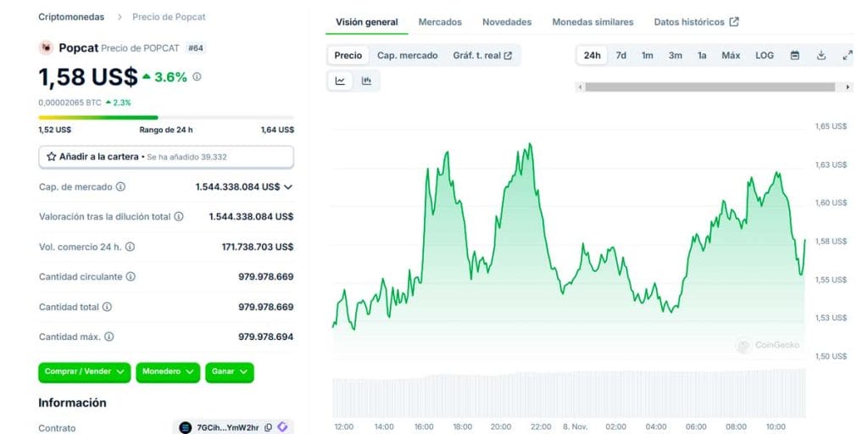868x434 pixels.
Task: Click 1.544.338.084 US$ market cap value
Action: click(237, 187)
